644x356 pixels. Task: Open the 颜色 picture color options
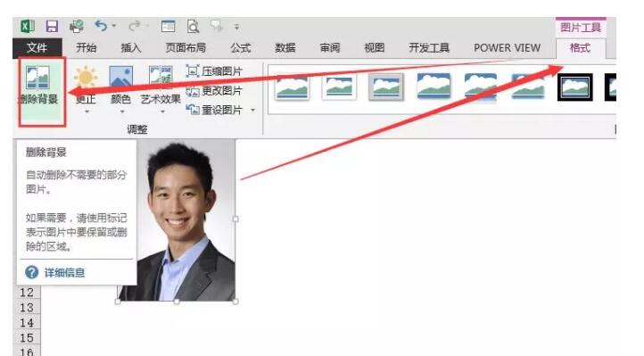[120, 89]
